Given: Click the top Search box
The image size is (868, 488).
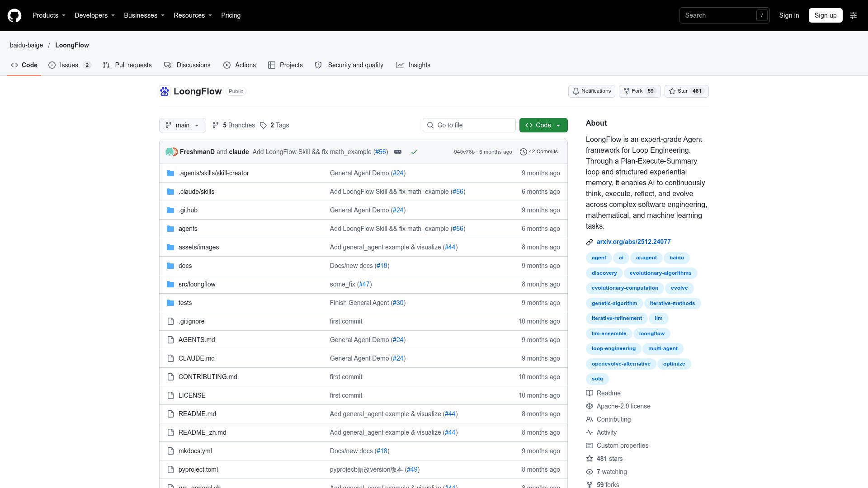Looking at the screenshot, I should click(x=724, y=15).
